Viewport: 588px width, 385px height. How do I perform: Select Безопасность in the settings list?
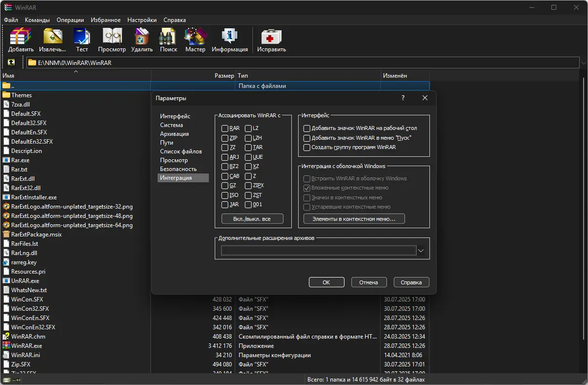click(178, 169)
